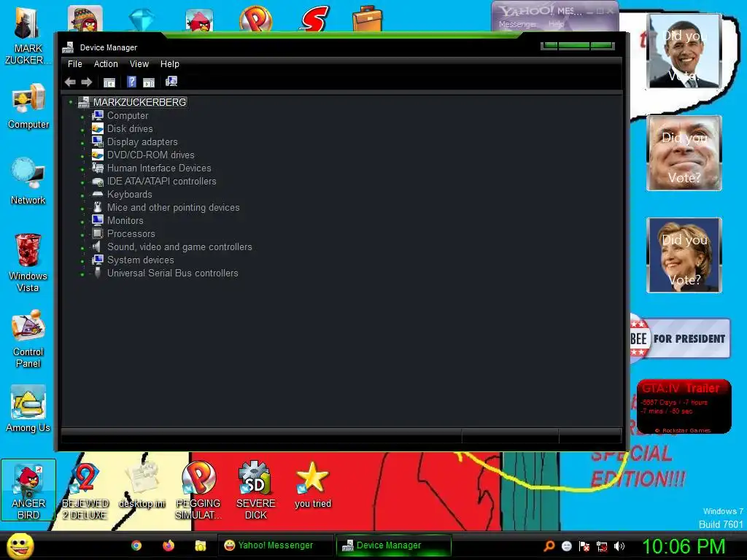Open the BEJEWED 2 DELUXE desktop shortcut
Viewport: 747px width, 560px height.
tap(85, 491)
